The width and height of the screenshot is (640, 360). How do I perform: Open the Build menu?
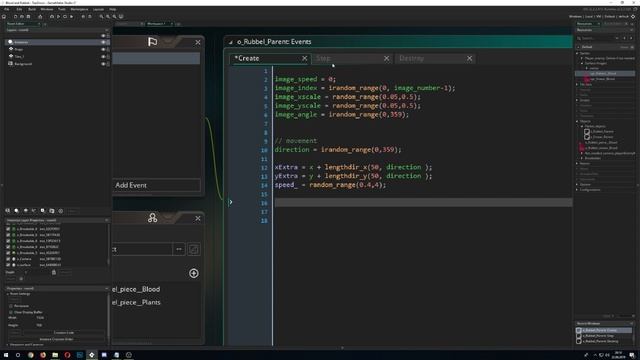32,9
